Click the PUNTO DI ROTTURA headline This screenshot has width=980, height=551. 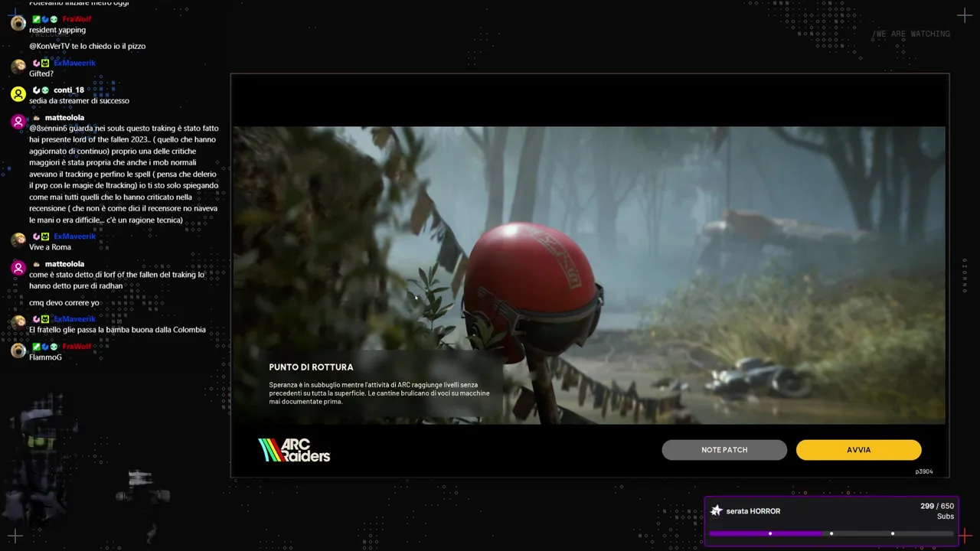(311, 367)
